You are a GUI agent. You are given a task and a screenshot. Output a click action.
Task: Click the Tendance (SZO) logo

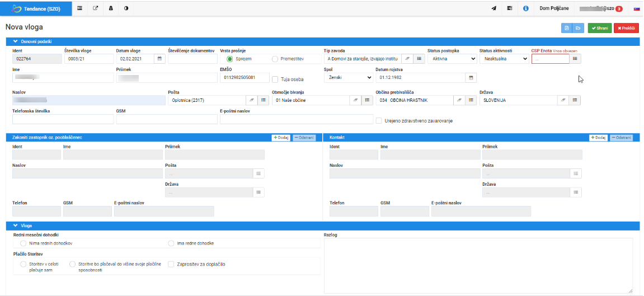36,8
